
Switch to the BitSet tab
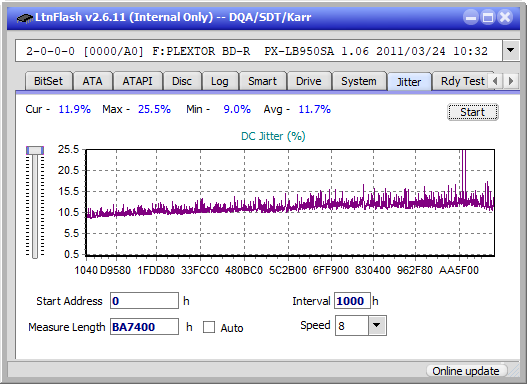48,81
